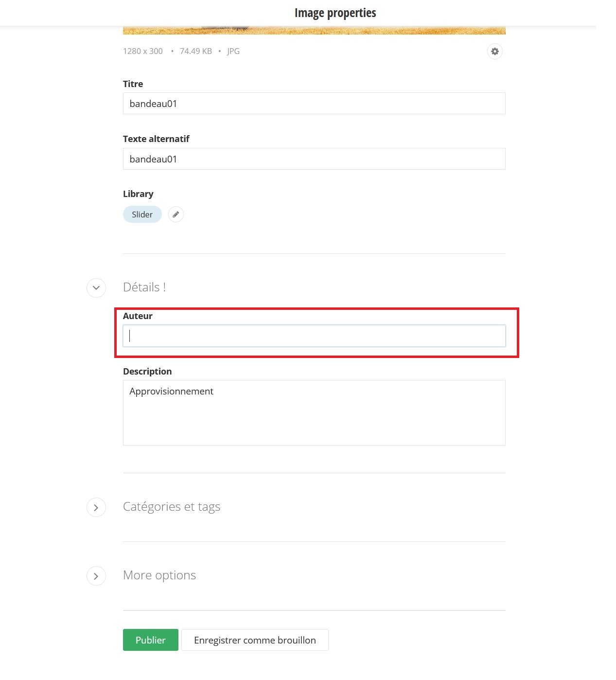Click the Description text area
The image size is (616, 680).
tap(314, 412)
